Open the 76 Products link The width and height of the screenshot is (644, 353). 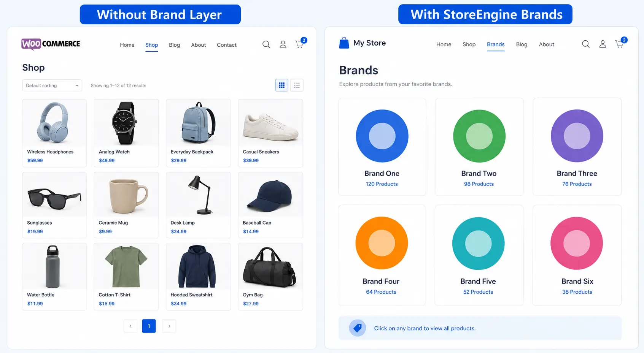coord(577,184)
